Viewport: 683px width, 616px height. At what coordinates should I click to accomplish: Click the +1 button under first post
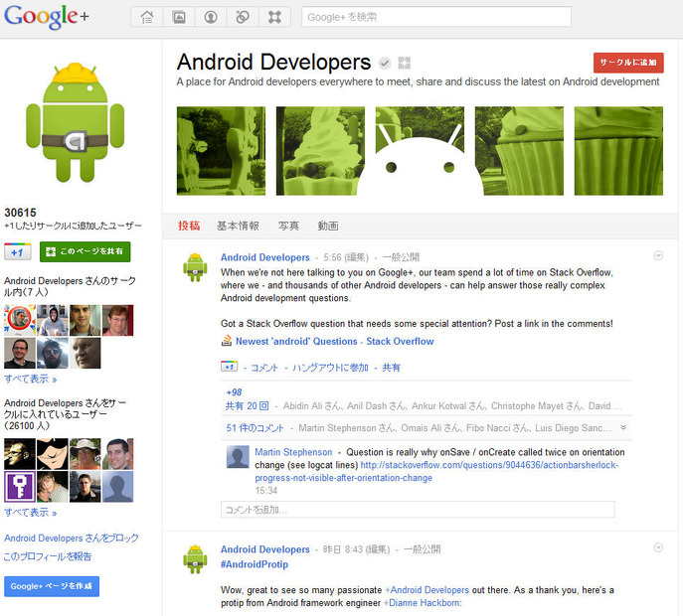click(229, 367)
